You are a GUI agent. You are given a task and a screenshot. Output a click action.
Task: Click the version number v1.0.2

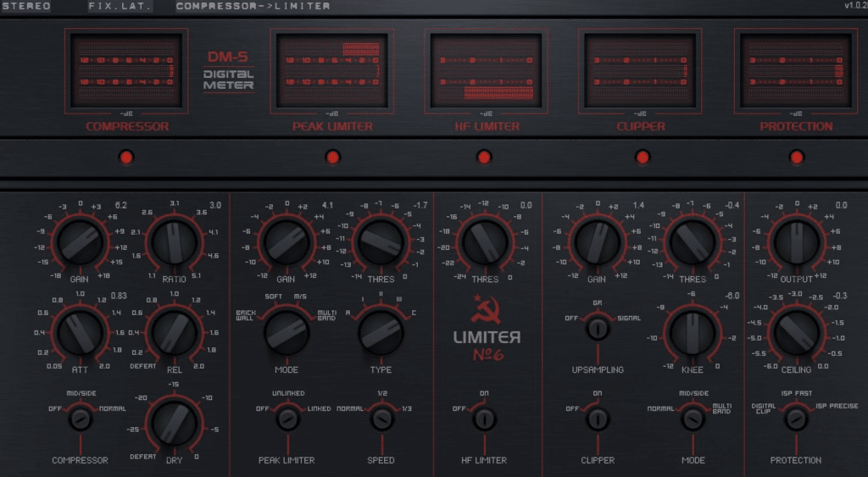855,6
